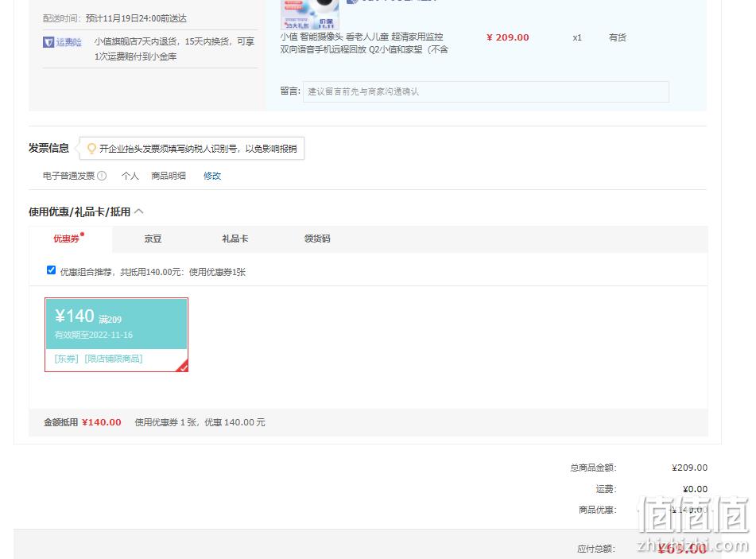Click the 修改 invoice link

[212, 176]
